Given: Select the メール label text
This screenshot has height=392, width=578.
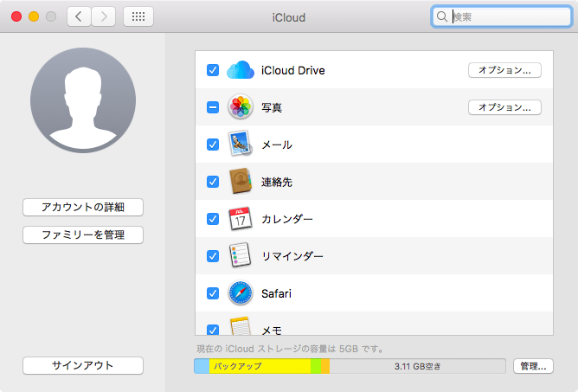Looking at the screenshot, I should (277, 145).
